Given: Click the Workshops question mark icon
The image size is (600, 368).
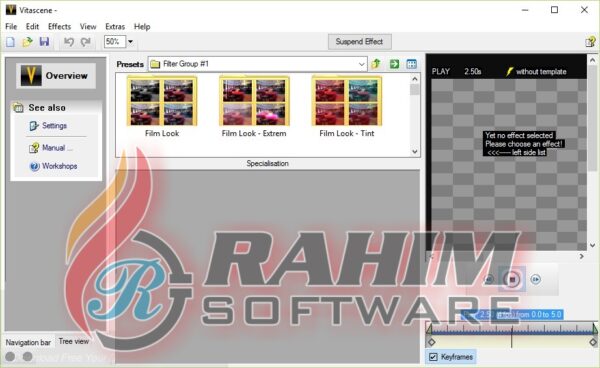Looking at the screenshot, I should tap(34, 166).
